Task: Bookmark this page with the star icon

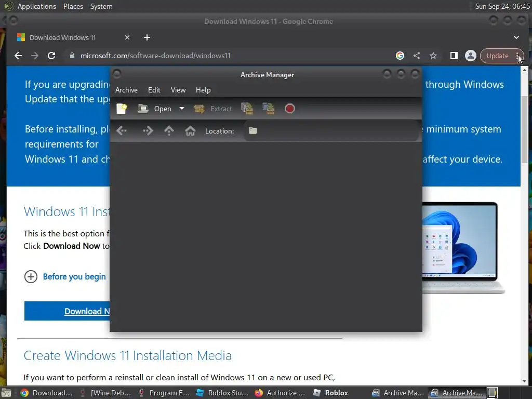Action: [433, 56]
